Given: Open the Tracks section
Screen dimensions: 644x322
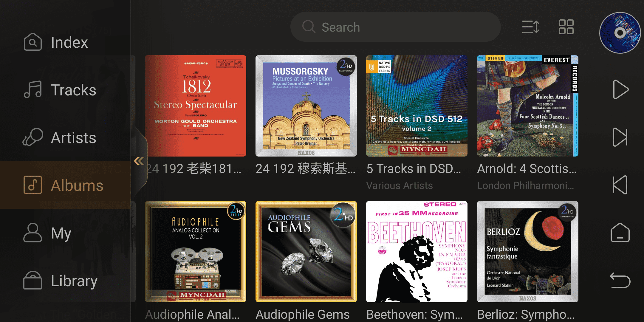Looking at the screenshot, I should 65,90.
